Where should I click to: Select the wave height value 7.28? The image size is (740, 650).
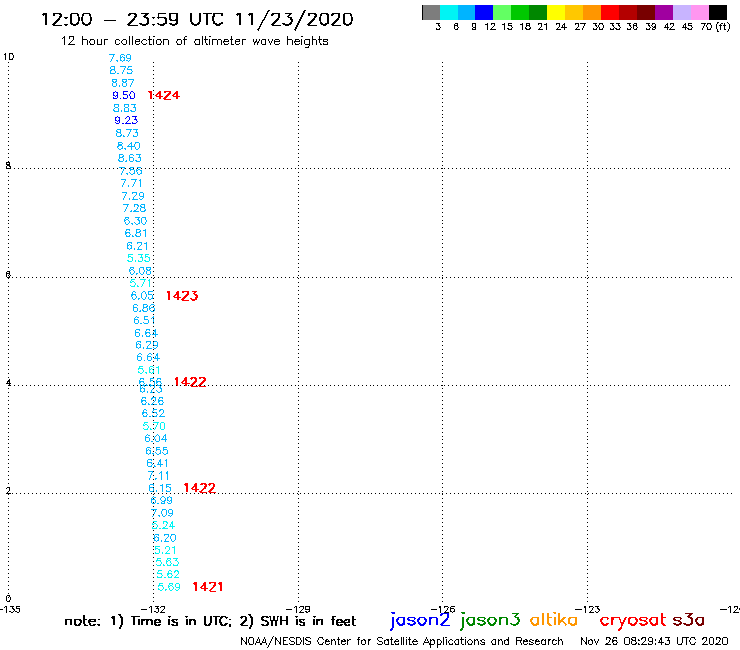(134, 208)
